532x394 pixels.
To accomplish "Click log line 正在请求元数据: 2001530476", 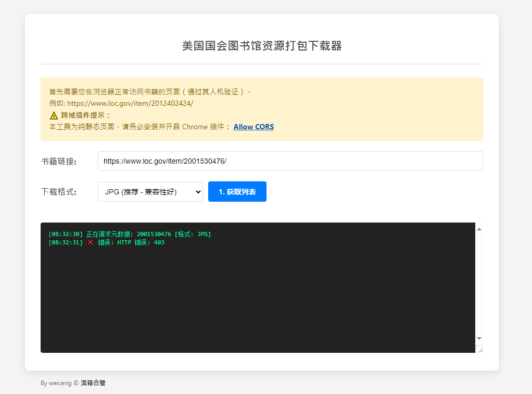I will 130,234.
